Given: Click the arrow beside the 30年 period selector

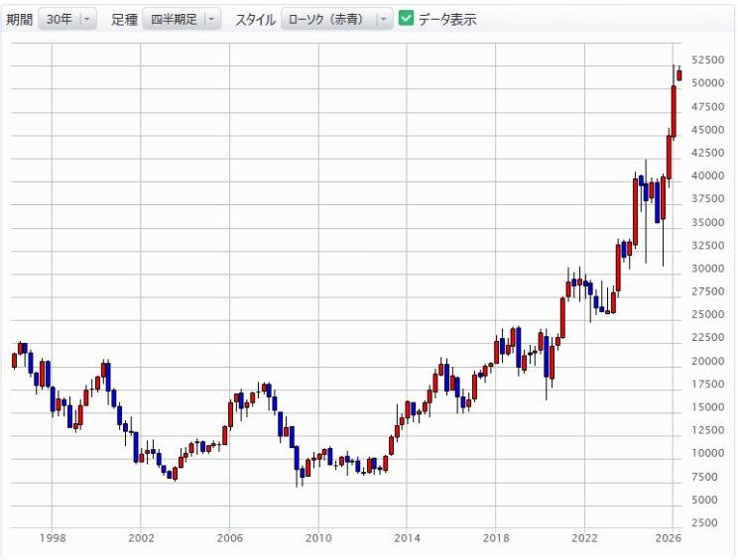Looking at the screenshot, I should coord(87,19).
